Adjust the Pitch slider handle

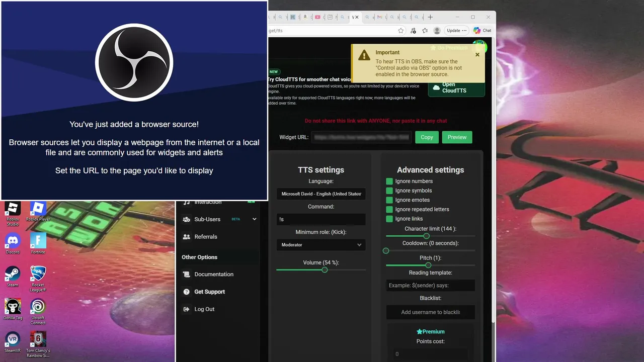[428, 265]
